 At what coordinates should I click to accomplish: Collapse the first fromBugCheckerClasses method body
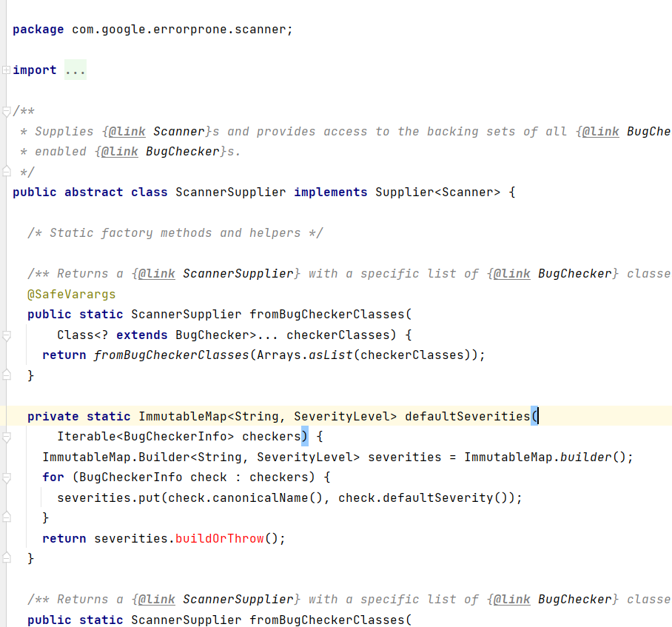click(7, 335)
